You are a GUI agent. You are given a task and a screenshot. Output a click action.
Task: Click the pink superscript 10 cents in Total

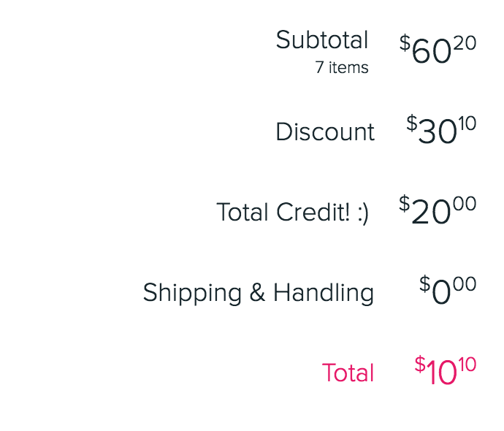pos(467,365)
